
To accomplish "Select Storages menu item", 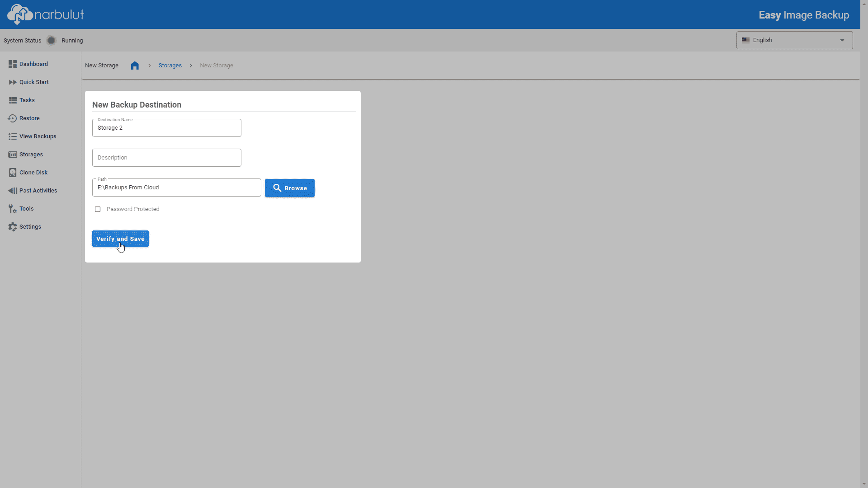I will [31, 155].
